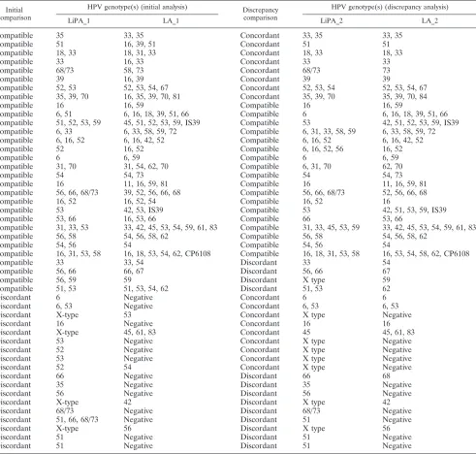The height and width of the screenshot is (454, 476).
Task: Click the LiPA_2 cell reading '45'
Action: coord(306,333)
